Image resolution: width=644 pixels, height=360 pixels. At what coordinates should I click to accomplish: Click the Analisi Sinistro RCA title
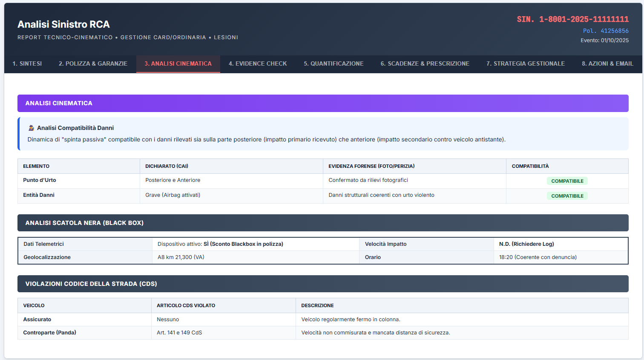pos(63,24)
